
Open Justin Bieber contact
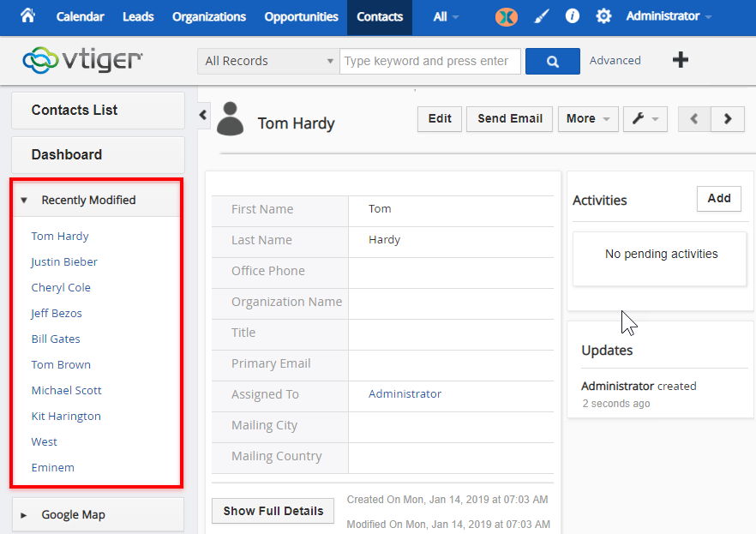click(x=64, y=261)
